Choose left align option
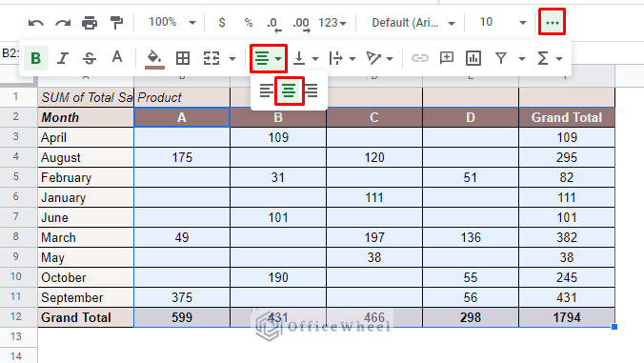644x363 pixels. pyautogui.click(x=266, y=91)
